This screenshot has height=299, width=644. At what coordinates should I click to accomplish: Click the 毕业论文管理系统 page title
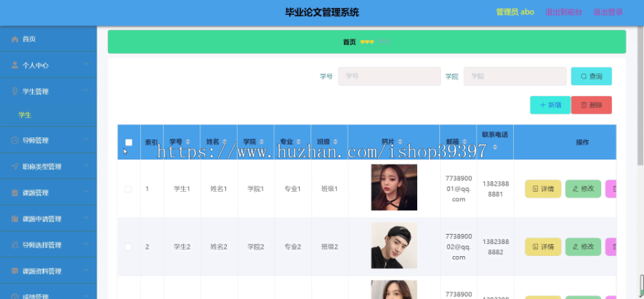(x=322, y=12)
